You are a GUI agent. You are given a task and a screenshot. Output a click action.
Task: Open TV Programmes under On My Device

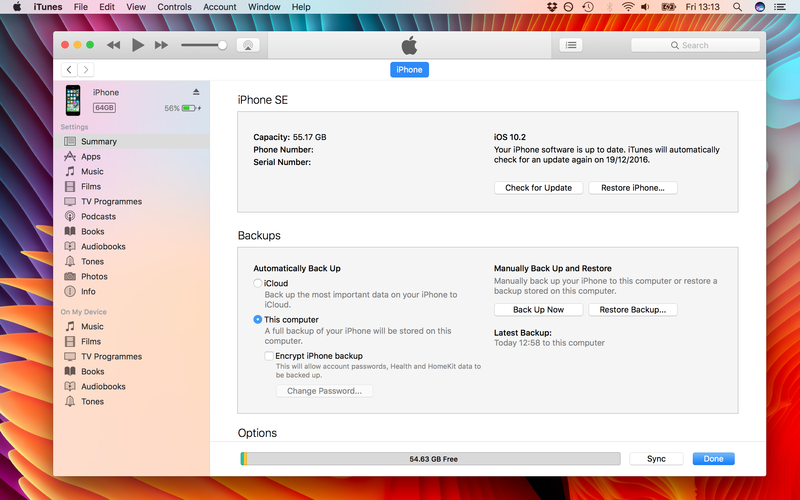point(132,357)
